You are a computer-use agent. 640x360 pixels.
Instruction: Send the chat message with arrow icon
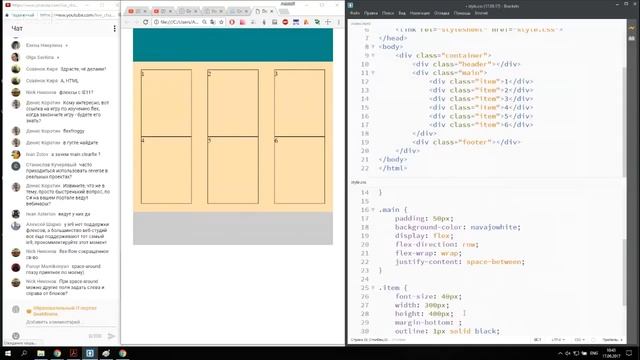tap(111, 336)
